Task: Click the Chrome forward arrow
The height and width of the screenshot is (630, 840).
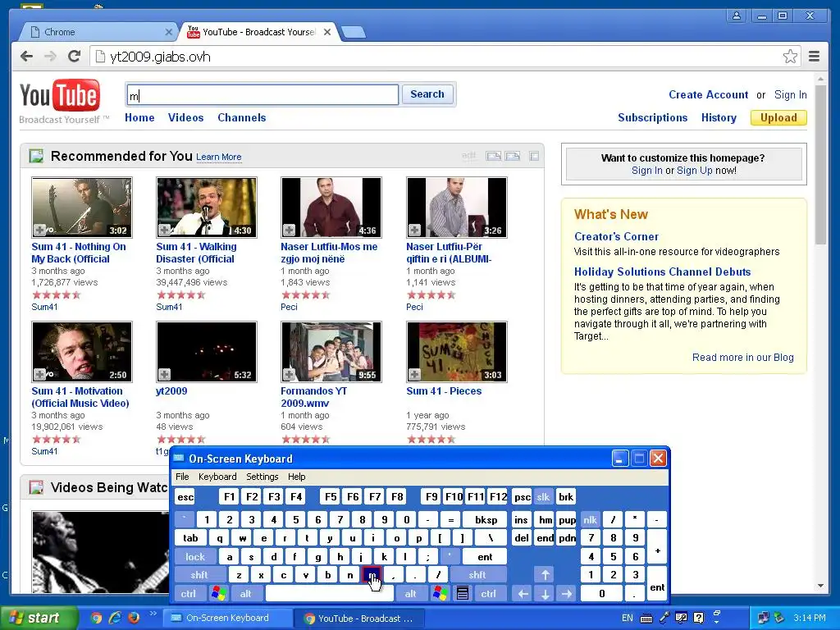Action: pyautogui.click(x=50, y=57)
